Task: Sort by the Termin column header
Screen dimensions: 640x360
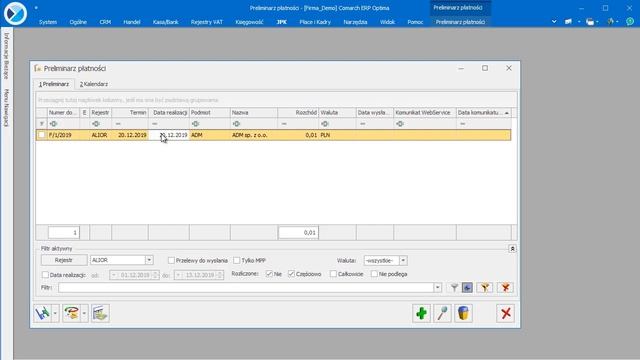Action: click(x=130, y=112)
